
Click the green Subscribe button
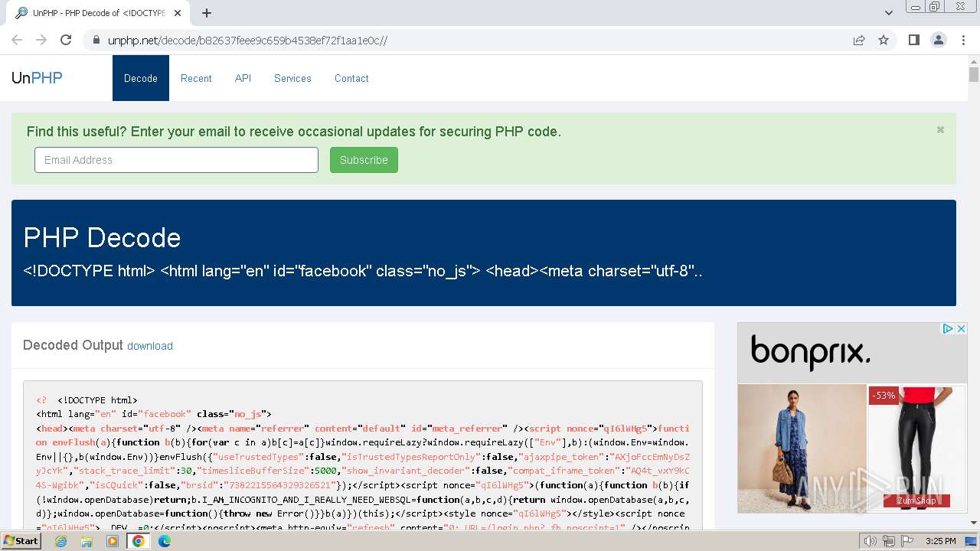click(364, 160)
